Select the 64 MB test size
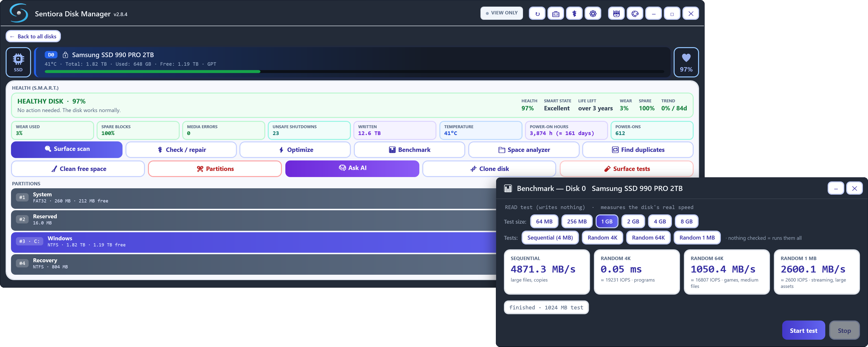 544,221
